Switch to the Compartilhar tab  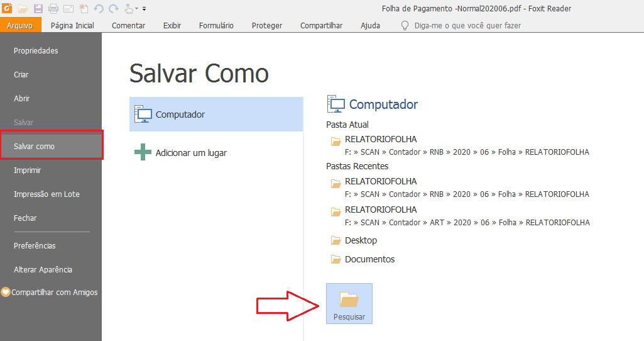[321, 26]
